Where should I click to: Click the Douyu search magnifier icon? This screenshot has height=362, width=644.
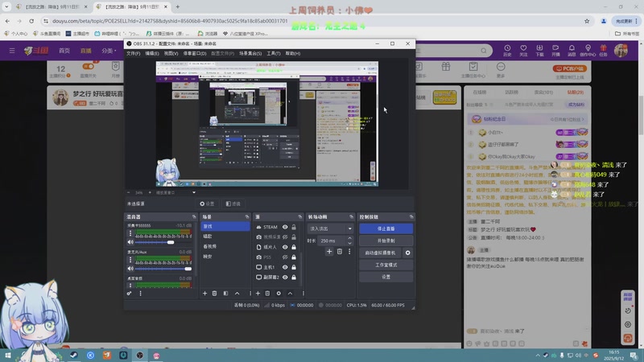click(x=484, y=51)
